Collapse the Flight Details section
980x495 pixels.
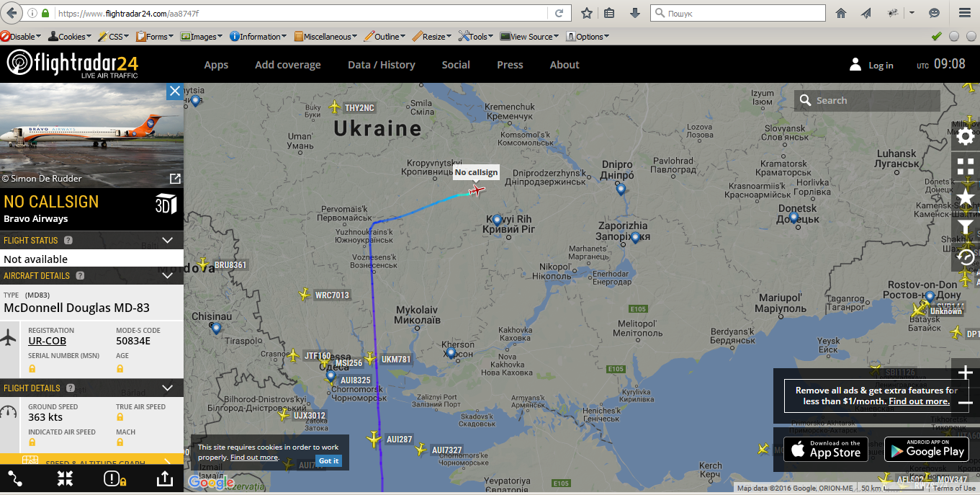pos(168,388)
